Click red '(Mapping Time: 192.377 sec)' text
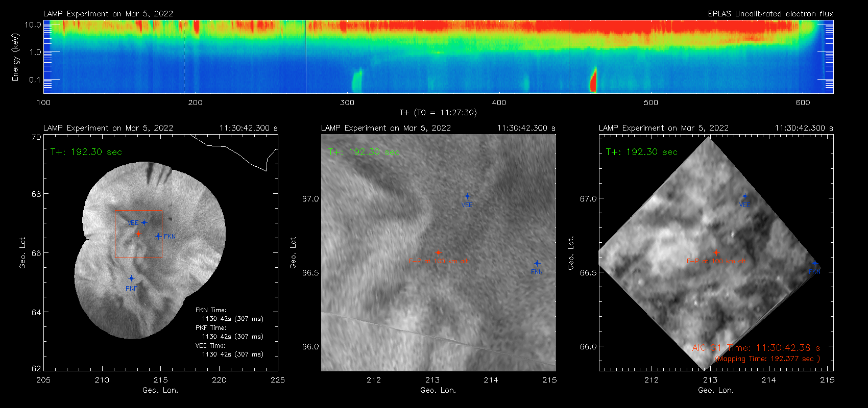 [767, 359]
